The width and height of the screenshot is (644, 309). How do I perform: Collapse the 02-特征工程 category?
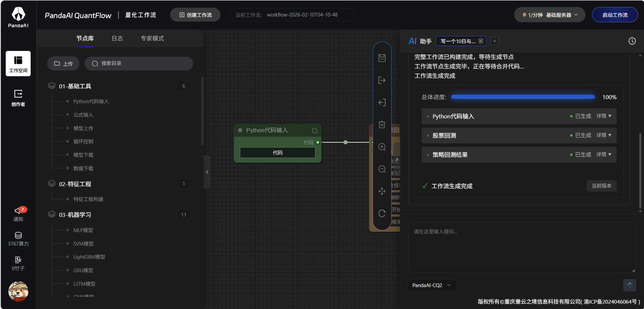pyautogui.click(x=119, y=184)
